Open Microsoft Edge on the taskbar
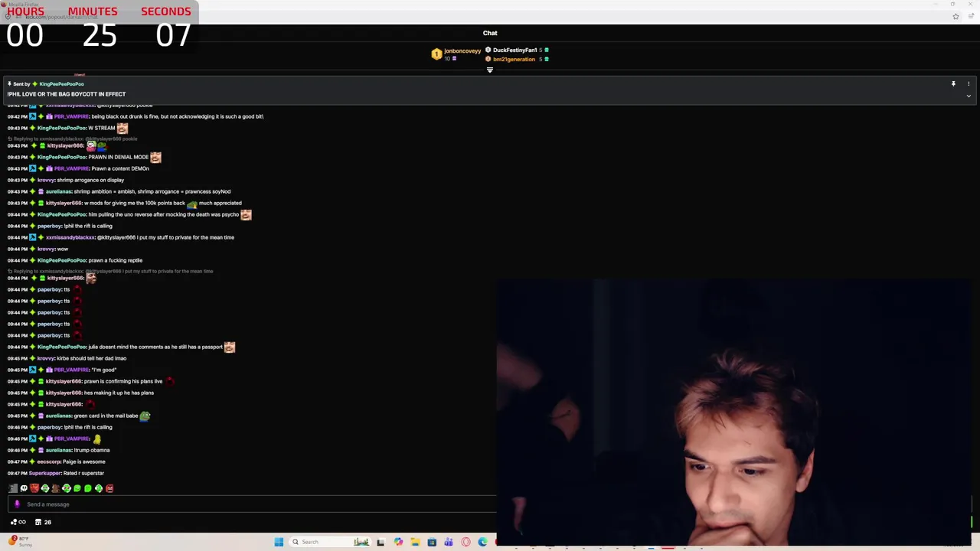Screen dimensions: 980x551 pos(482,542)
